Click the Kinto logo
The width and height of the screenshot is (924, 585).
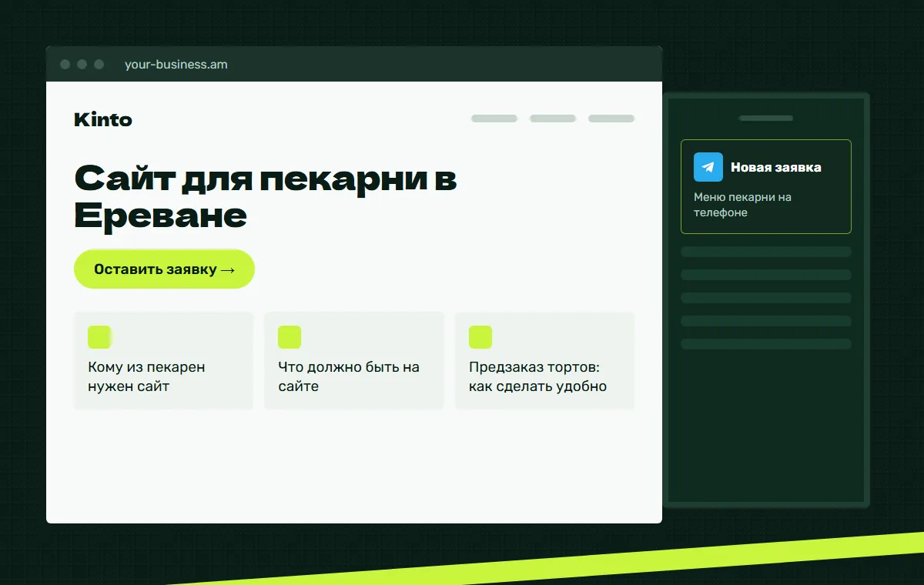[103, 119]
